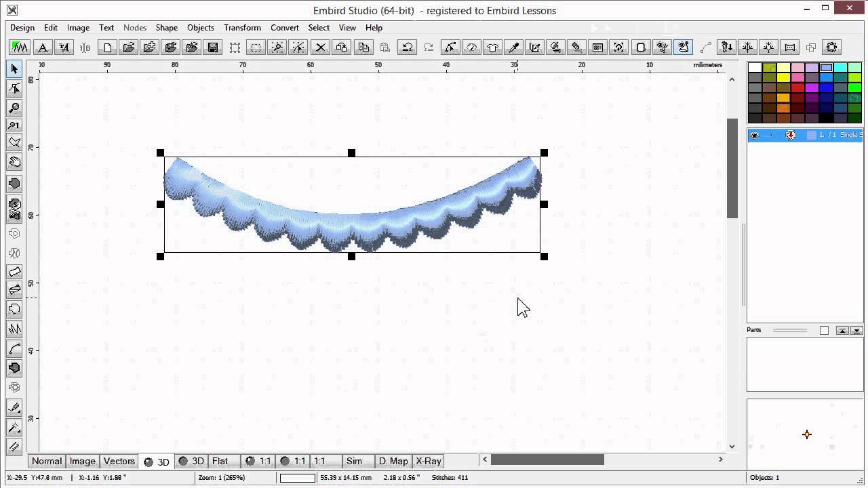Click the rounded square outline icon

[640, 47]
